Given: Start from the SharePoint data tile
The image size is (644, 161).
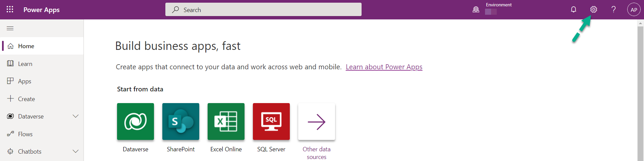Looking at the screenshot, I should pyautogui.click(x=181, y=122).
